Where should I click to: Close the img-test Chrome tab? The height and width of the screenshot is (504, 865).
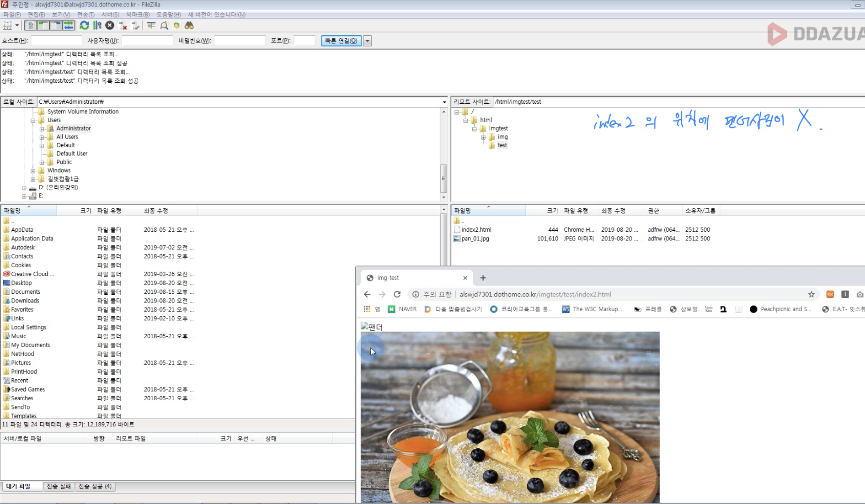pyautogui.click(x=465, y=278)
